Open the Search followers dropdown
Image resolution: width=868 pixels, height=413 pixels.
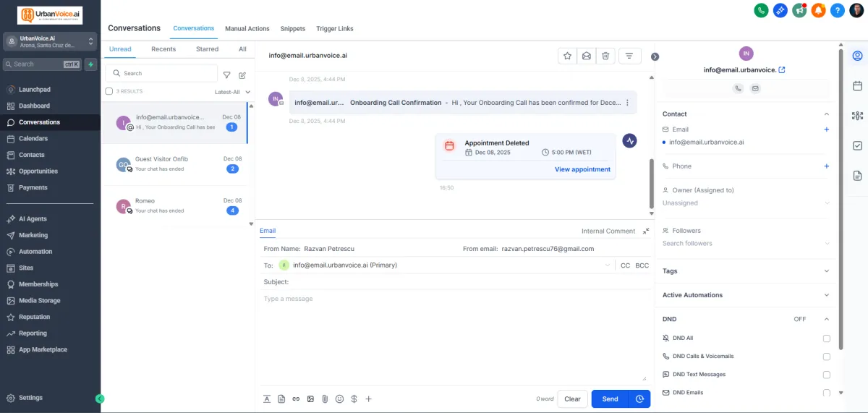(x=746, y=244)
